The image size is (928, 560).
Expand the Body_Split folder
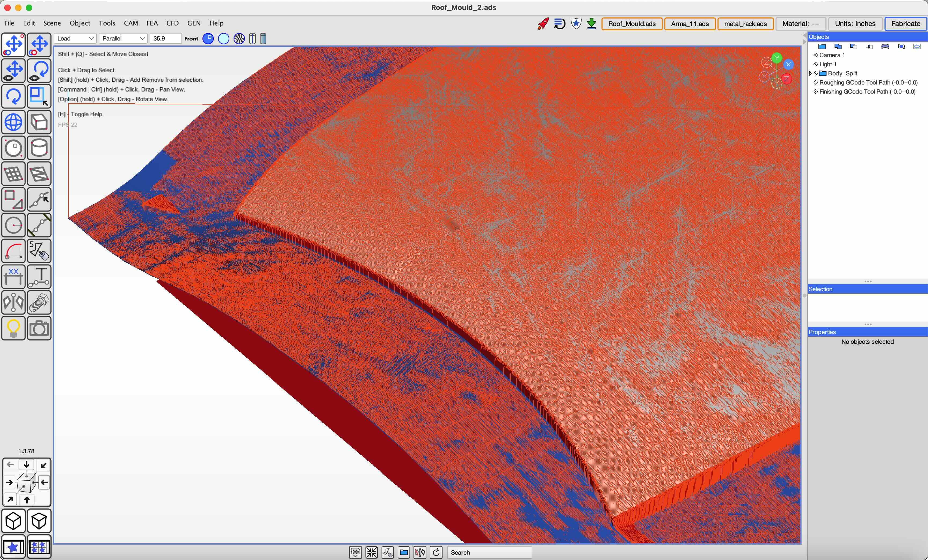coord(810,73)
